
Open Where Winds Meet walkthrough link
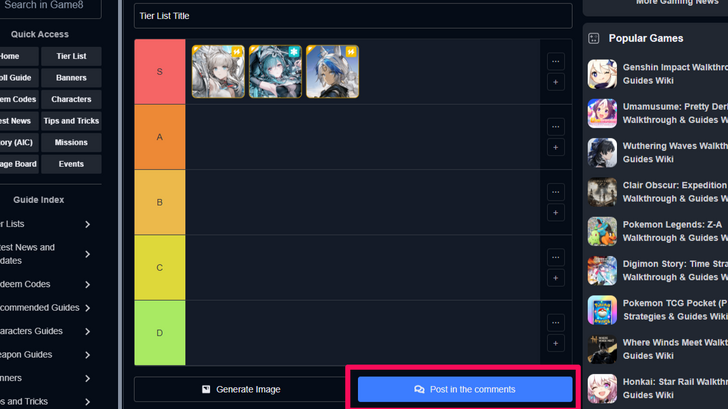click(675, 349)
